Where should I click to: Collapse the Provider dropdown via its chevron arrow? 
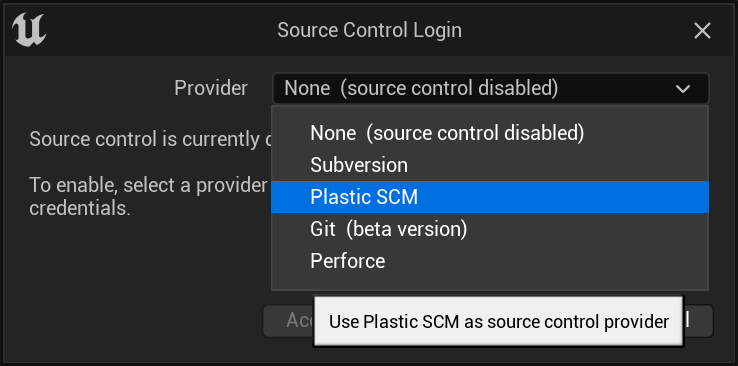pos(682,88)
